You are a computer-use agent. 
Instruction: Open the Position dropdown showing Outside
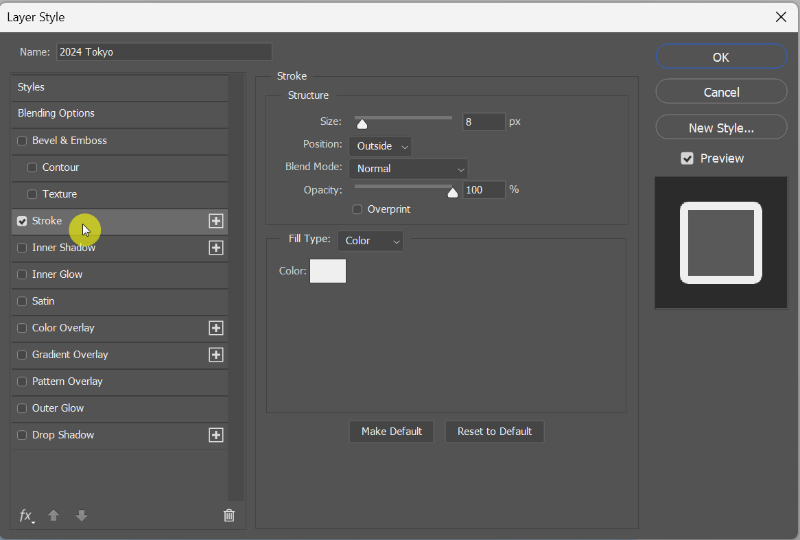[x=380, y=146]
